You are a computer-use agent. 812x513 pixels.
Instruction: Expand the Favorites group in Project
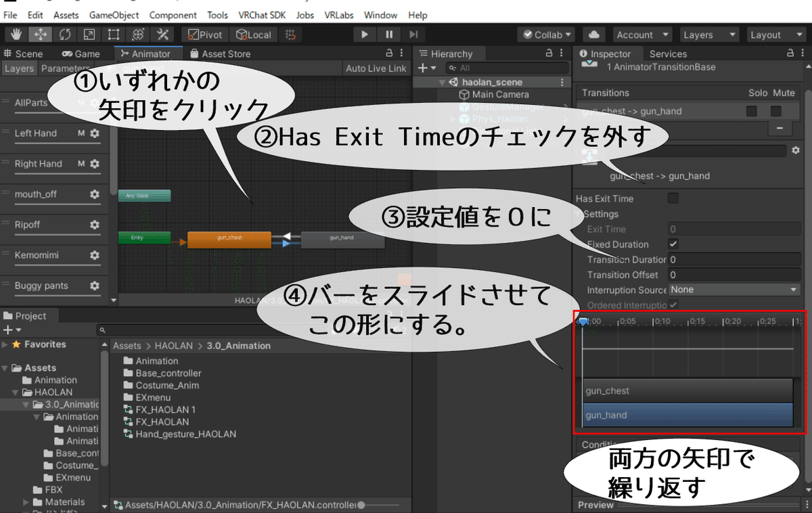point(5,344)
